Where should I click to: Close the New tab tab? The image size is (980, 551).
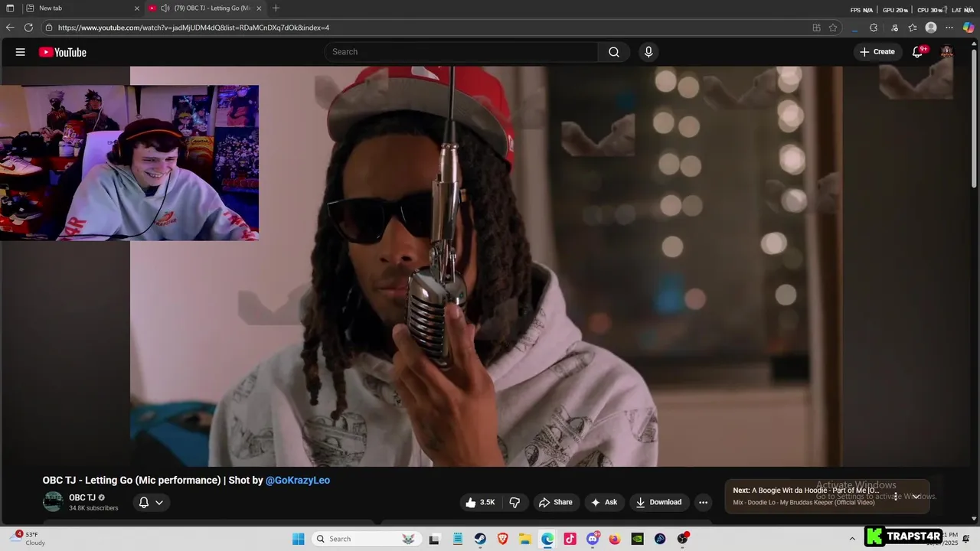(137, 8)
